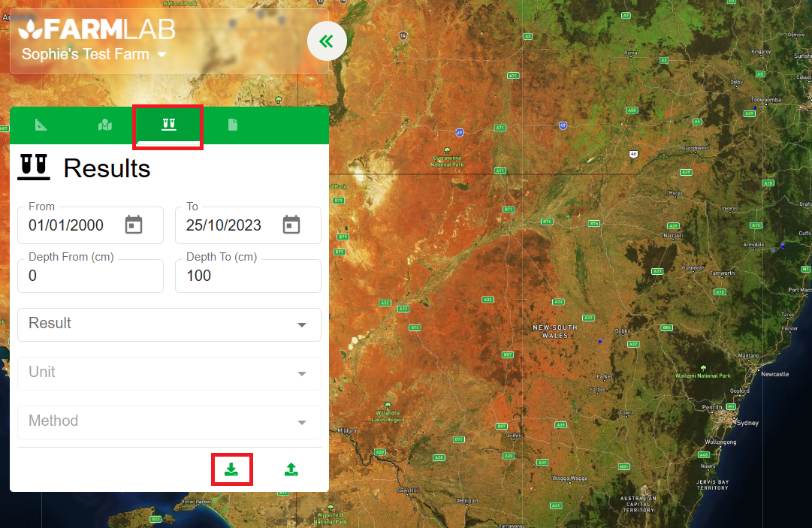Click the upload results icon
Image resolution: width=812 pixels, height=528 pixels.
point(291,469)
